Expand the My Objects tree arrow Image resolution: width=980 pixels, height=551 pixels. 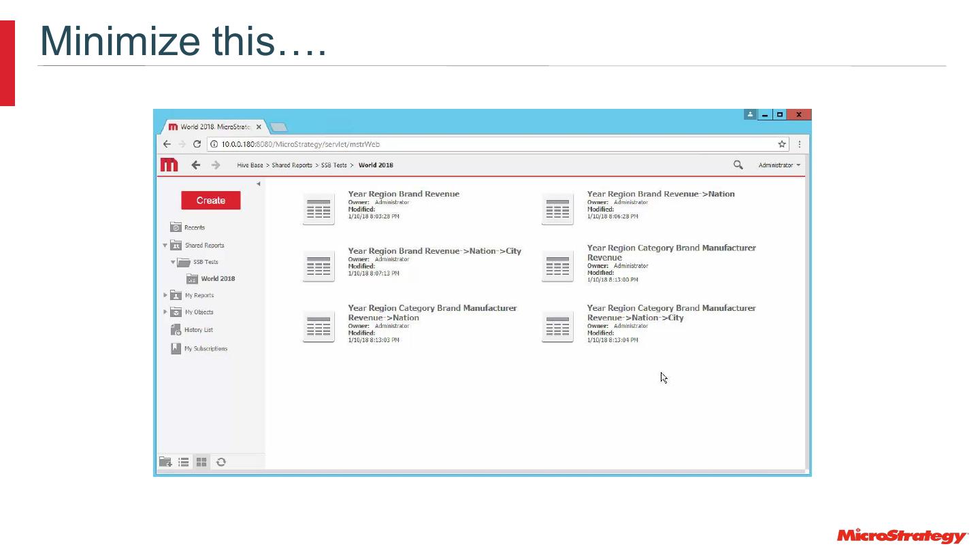tap(165, 312)
